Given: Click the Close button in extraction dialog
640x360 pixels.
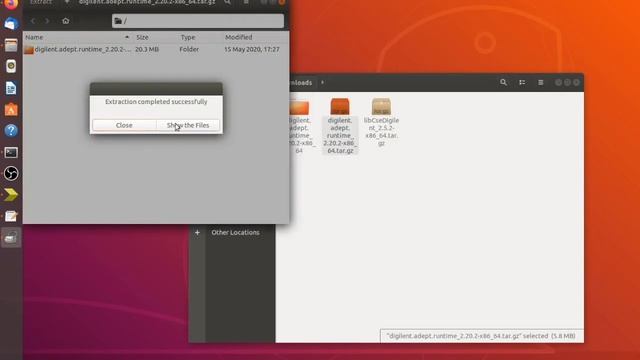Looking at the screenshot, I should click(124, 125).
